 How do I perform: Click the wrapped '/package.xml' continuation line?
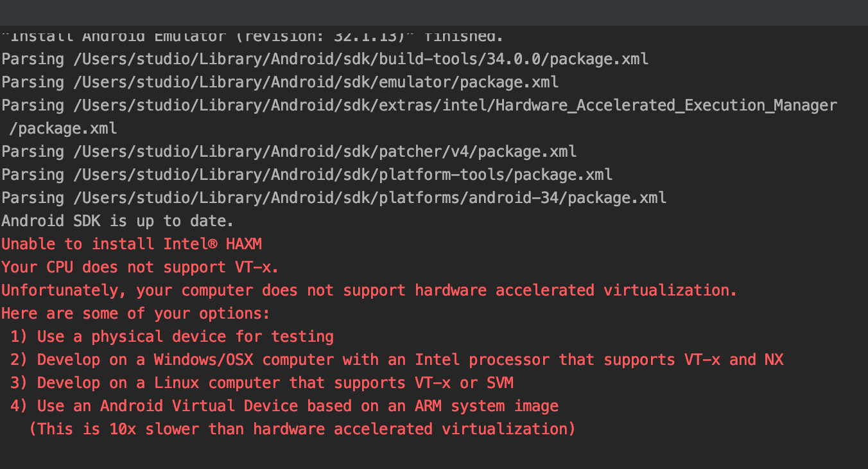coord(63,128)
